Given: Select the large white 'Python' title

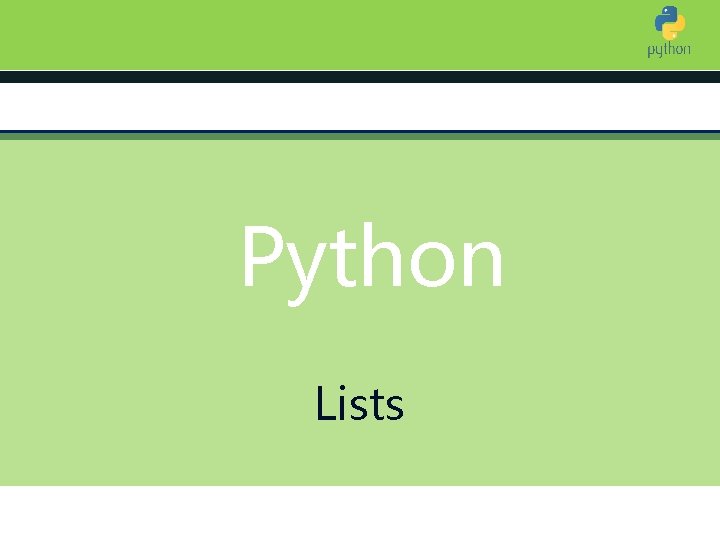Looking at the screenshot, I should [372, 263].
